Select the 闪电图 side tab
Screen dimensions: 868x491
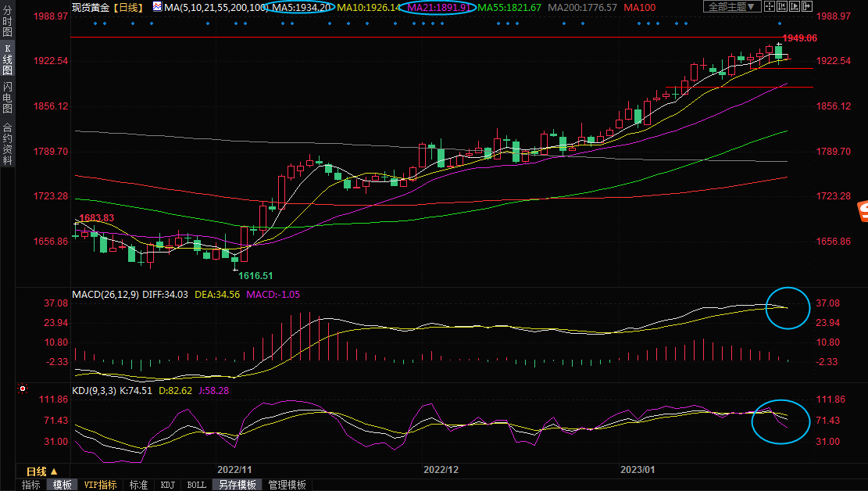coord(7,98)
